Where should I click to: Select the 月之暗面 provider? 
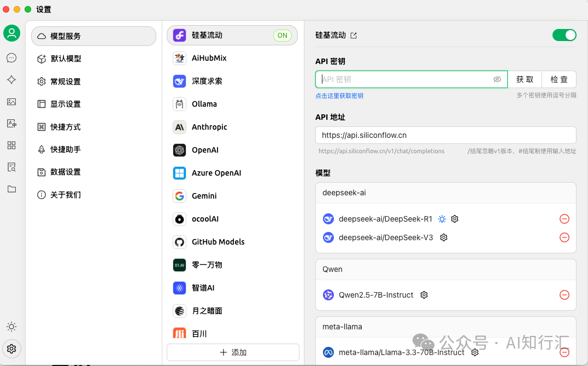click(232, 311)
